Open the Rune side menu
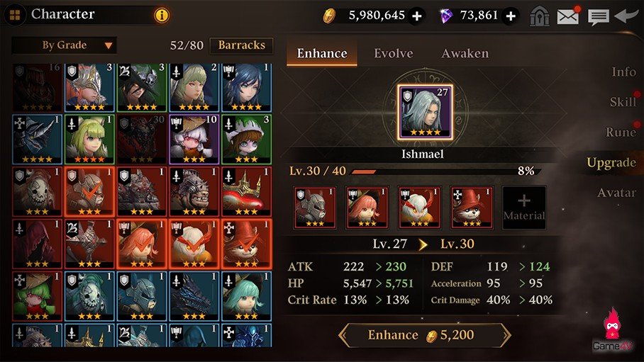644x362 pixels. (x=621, y=132)
